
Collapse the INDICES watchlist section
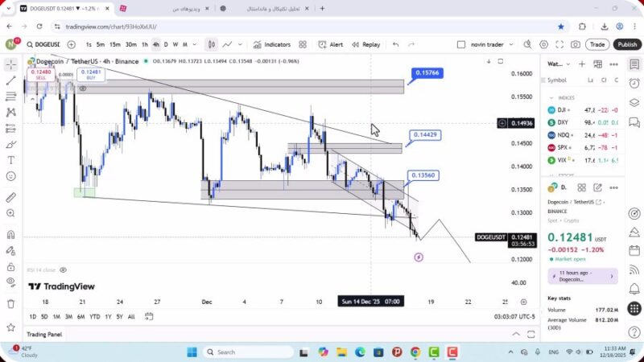[551, 97]
